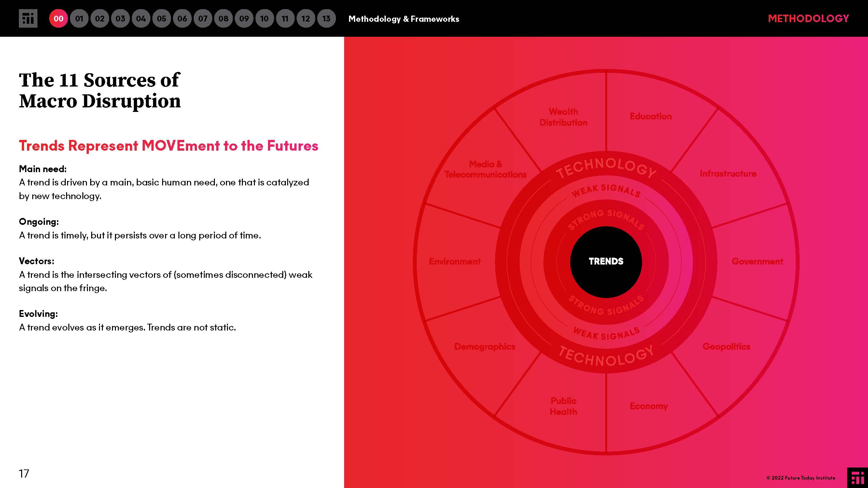
Task: Click the Wealth Distribution wheel segment
Action: pos(563,117)
